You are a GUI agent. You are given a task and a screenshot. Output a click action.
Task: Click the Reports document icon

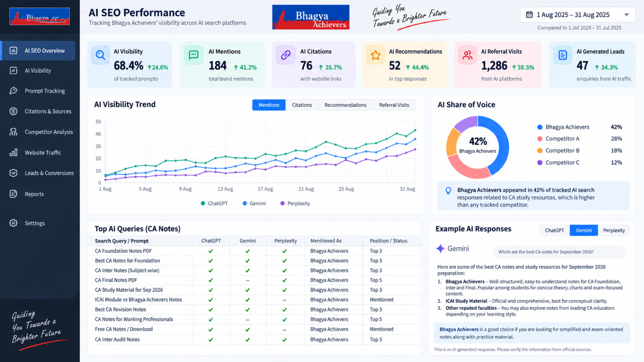13,194
